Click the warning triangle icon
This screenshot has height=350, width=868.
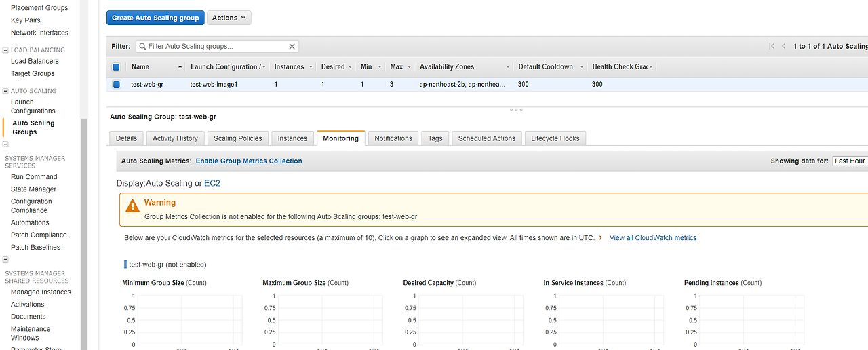133,206
